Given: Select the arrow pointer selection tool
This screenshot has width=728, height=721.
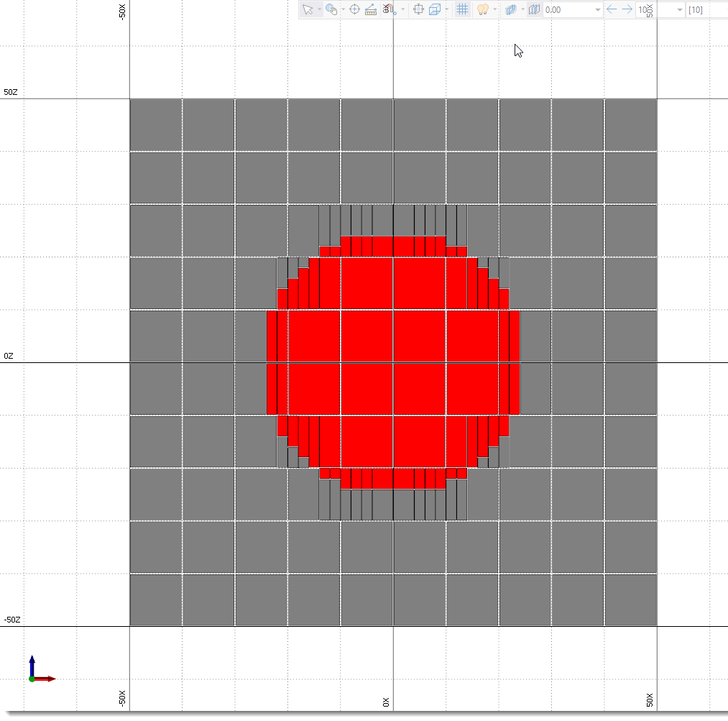Looking at the screenshot, I should coord(308,9).
